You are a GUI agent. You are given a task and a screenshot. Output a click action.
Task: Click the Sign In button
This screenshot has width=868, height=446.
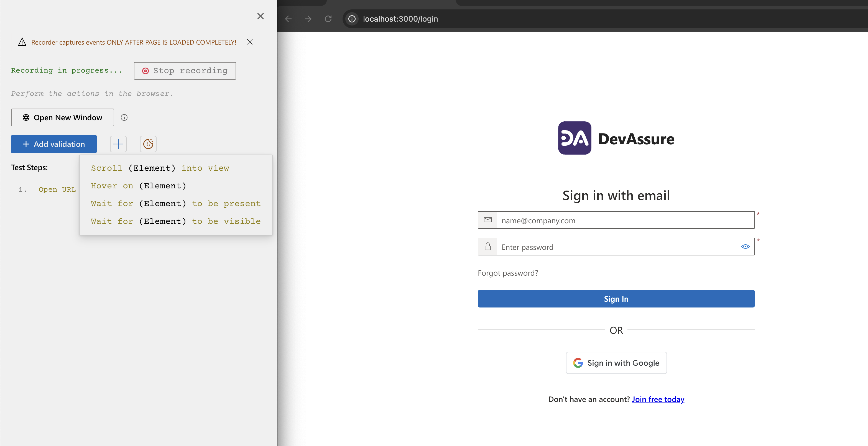pyautogui.click(x=616, y=299)
